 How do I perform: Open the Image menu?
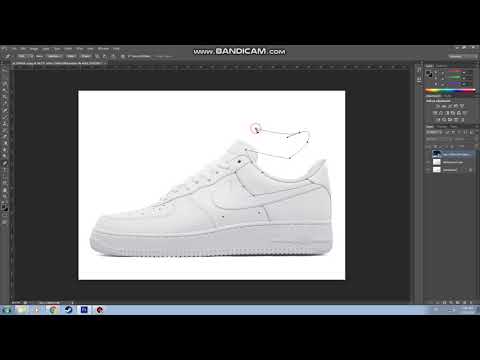tap(34, 49)
